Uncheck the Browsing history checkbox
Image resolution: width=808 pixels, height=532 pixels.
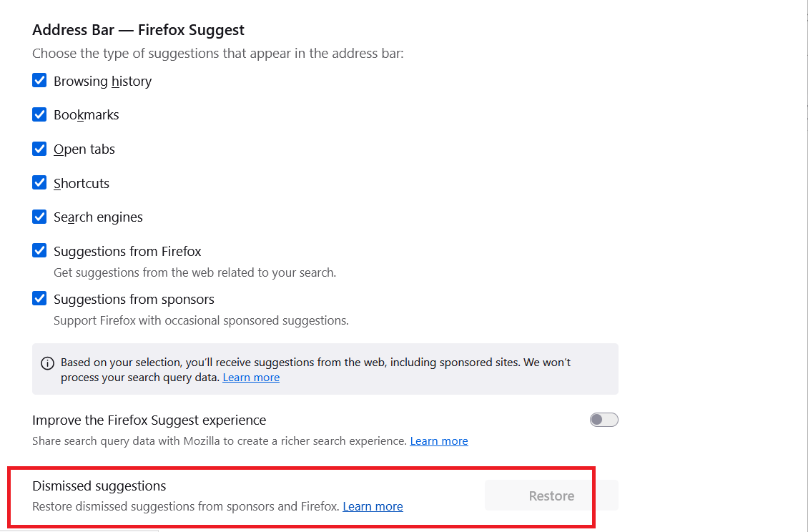coord(39,80)
